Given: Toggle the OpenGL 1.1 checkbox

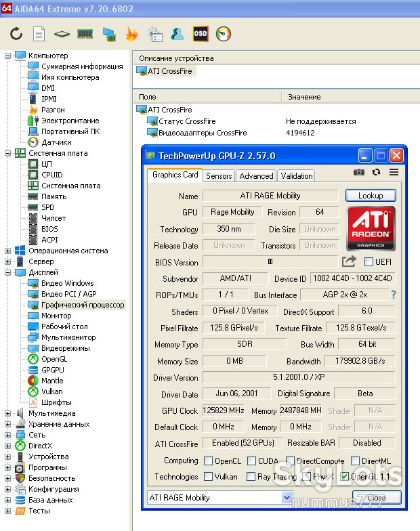Looking at the screenshot, I should [344, 477].
